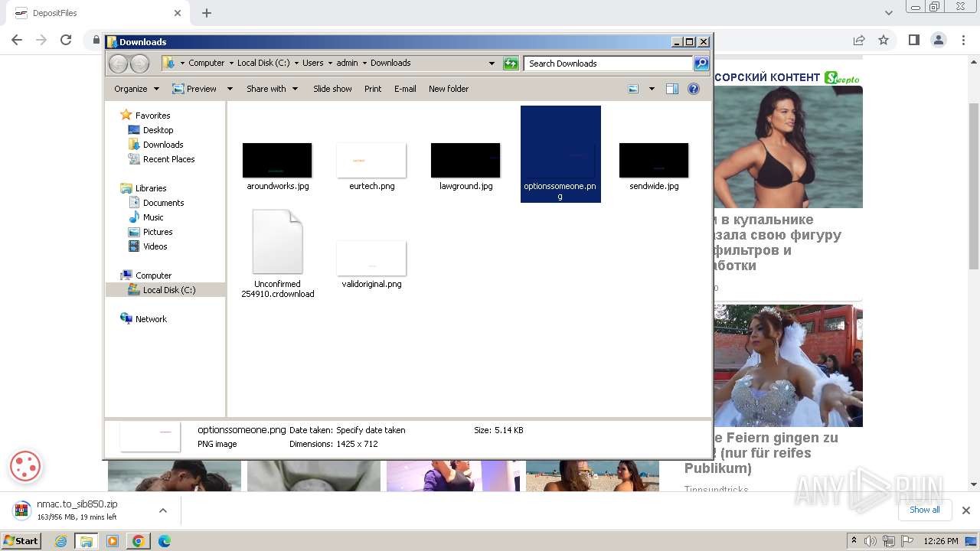Click the Refresh button by the address bar

(x=511, y=64)
